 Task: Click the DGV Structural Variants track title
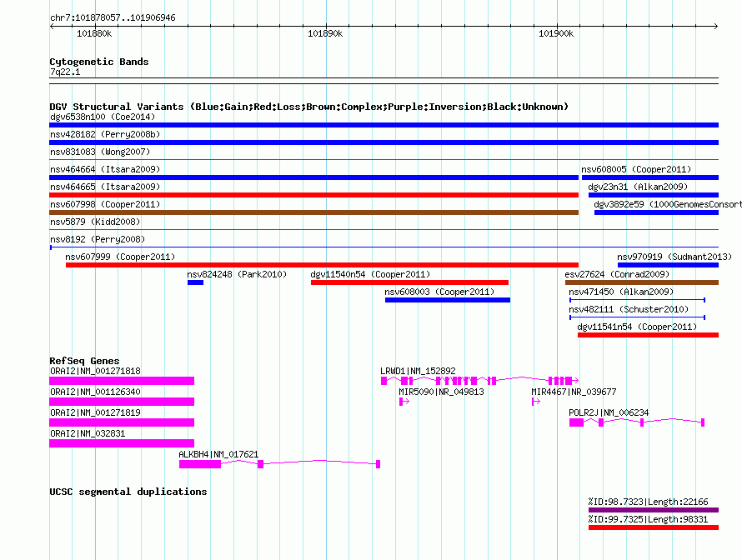(309, 107)
